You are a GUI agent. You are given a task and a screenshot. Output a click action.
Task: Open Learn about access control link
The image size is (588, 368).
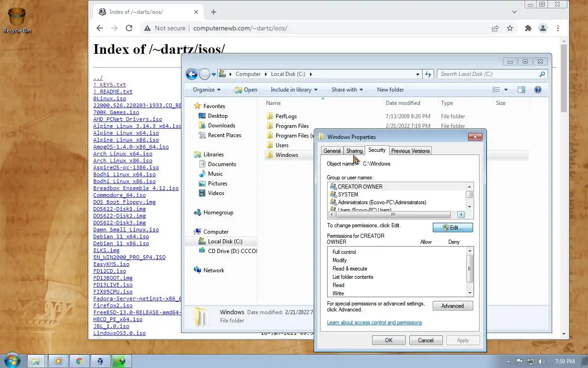(374, 322)
